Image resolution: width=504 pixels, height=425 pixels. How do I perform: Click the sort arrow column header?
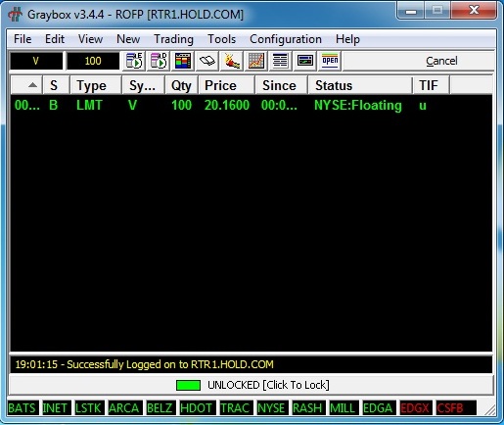click(26, 85)
